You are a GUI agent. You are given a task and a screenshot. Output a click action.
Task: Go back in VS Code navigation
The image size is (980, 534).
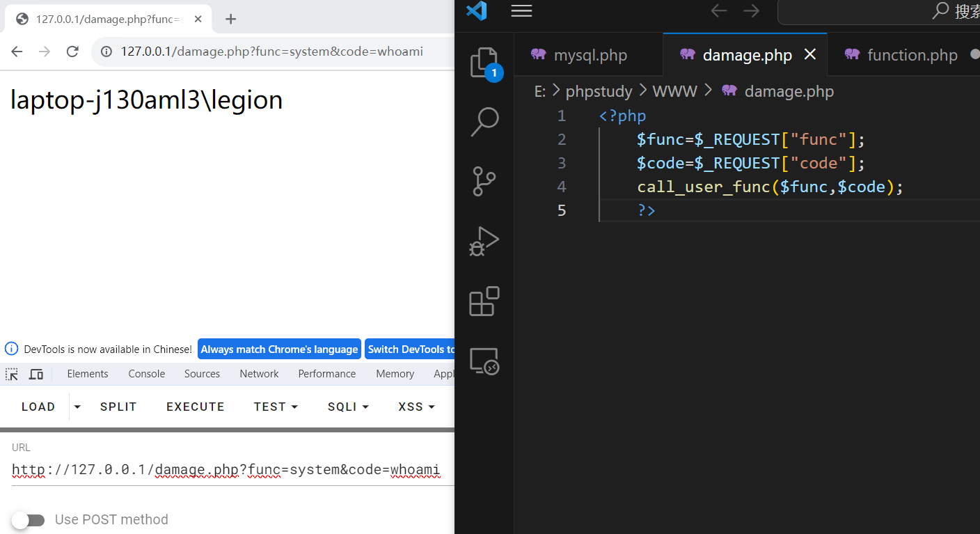click(719, 10)
